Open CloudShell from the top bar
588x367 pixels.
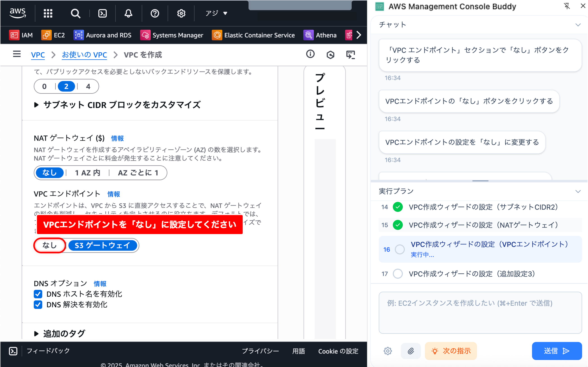point(102,13)
